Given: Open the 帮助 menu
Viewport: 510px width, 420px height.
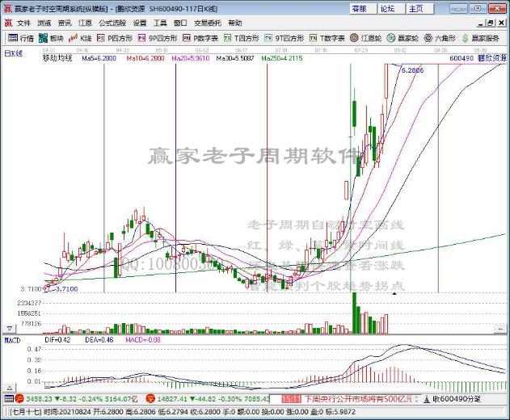Looking at the screenshot, I should [235, 23].
